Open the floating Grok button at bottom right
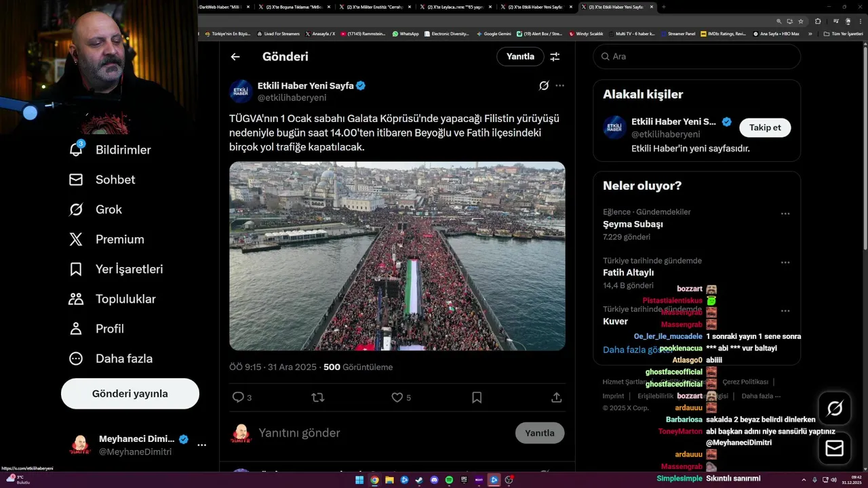This screenshot has height=488, width=868. click(x=835, y=408)
